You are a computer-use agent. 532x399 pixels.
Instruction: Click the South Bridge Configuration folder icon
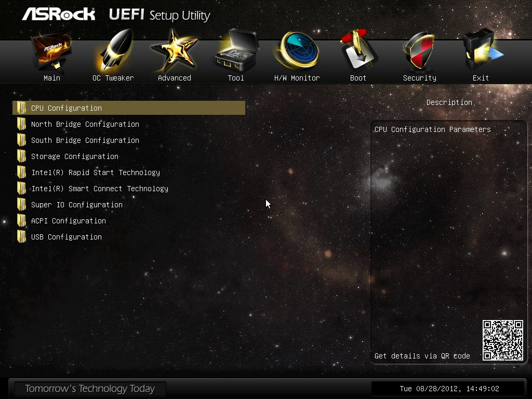point(22,140)
